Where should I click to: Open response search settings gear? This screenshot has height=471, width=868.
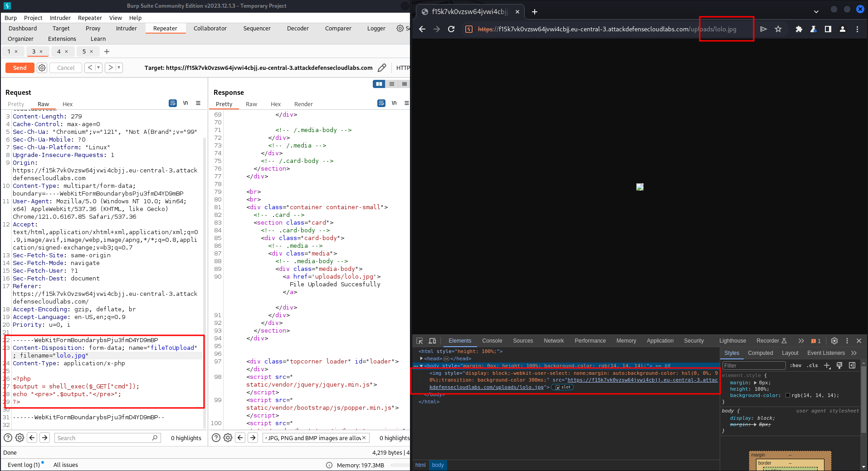pos(228,438)
